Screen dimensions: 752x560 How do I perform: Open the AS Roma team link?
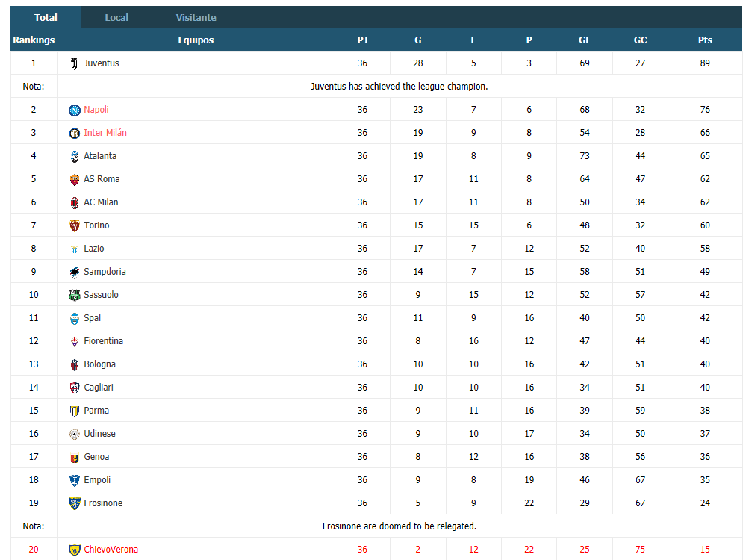pyautogui.click(x=102, y=179)
